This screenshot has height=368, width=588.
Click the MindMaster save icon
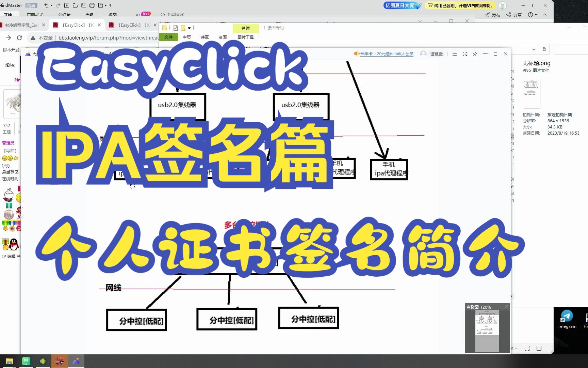click(x=84, y=5)
